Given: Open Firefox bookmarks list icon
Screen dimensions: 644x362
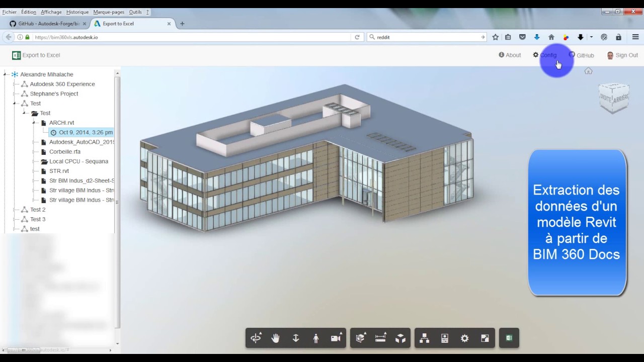Looking at the screenshot, I should click(508, 37).
